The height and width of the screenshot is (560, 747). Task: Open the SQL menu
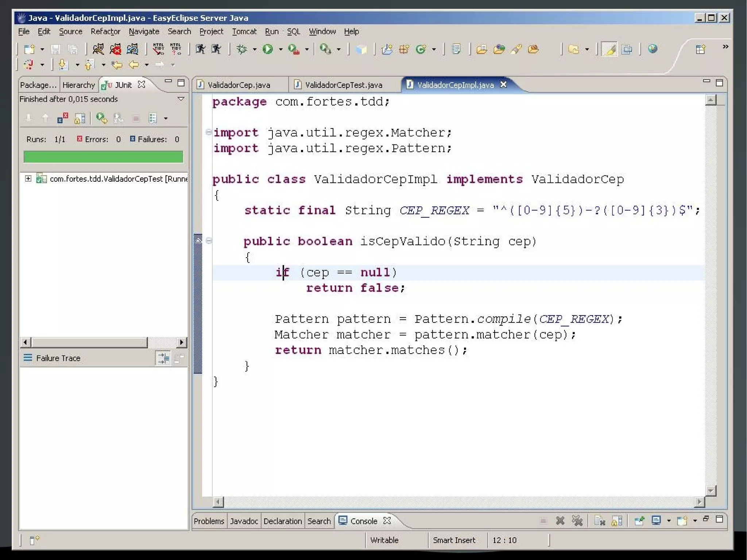[294, 31]
